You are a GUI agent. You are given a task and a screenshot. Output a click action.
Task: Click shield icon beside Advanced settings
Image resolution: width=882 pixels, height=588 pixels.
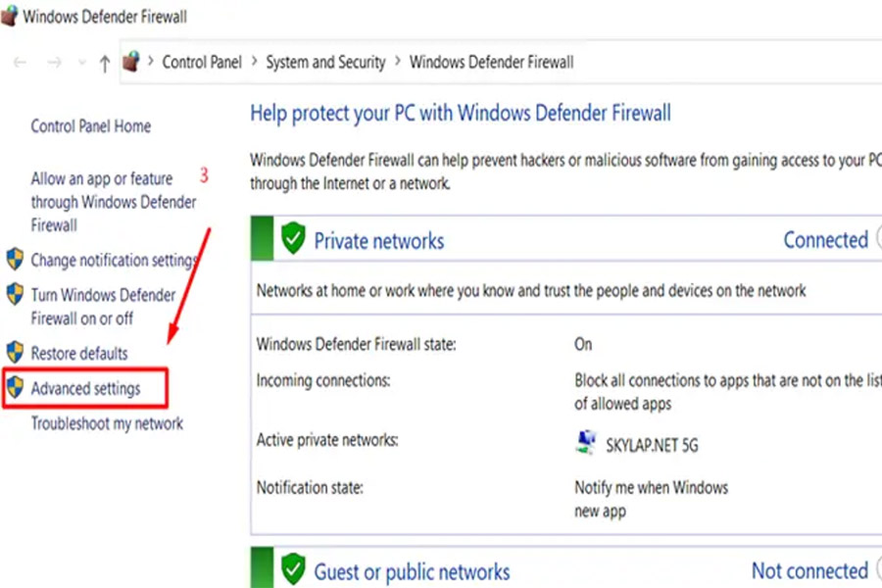15,388
